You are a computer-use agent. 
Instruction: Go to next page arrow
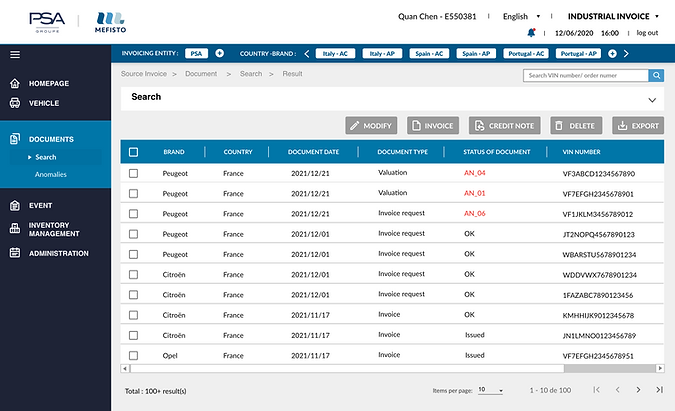pos(638,390)
